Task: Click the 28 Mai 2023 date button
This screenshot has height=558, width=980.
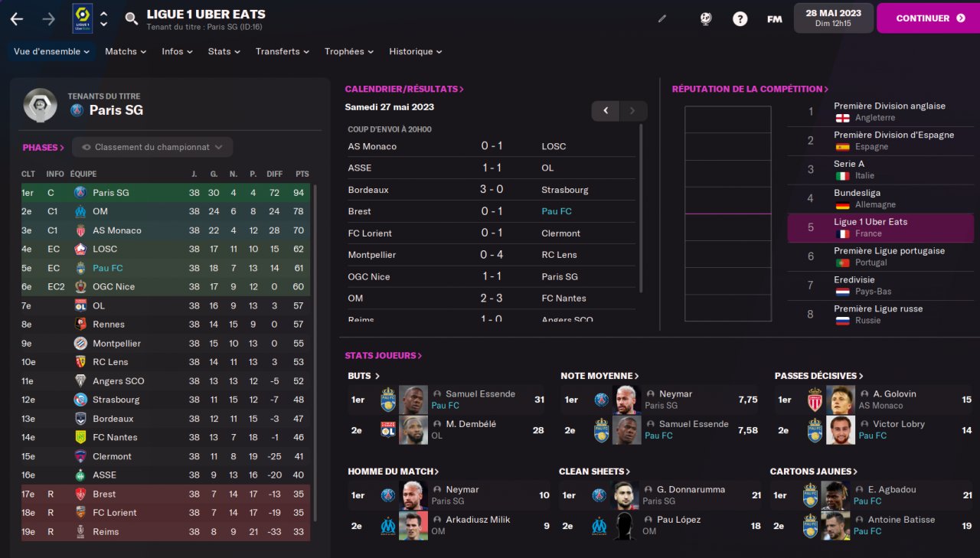Action: [834, 18]
